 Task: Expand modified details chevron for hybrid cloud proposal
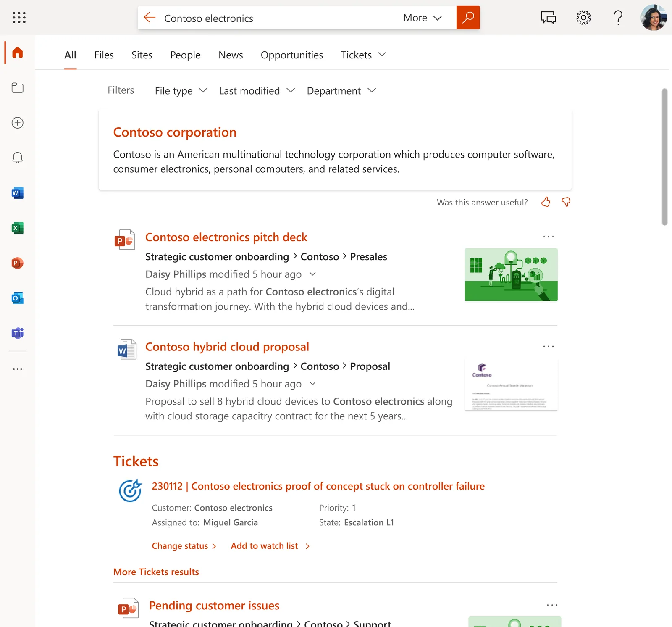click(312, 384)
